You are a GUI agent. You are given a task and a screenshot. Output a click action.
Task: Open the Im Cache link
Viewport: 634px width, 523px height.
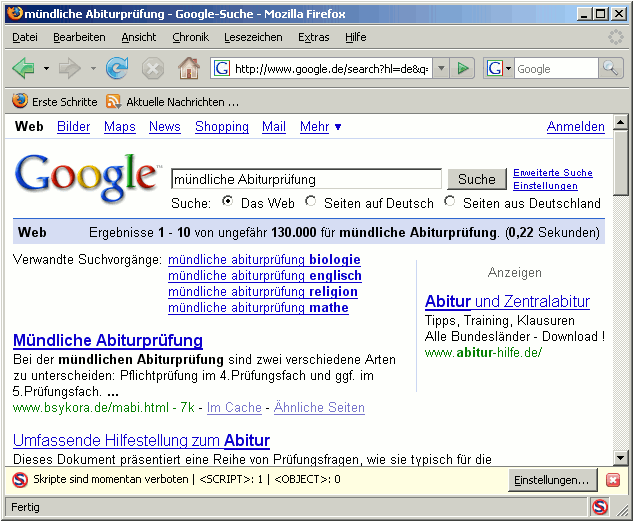click(234, 407)
